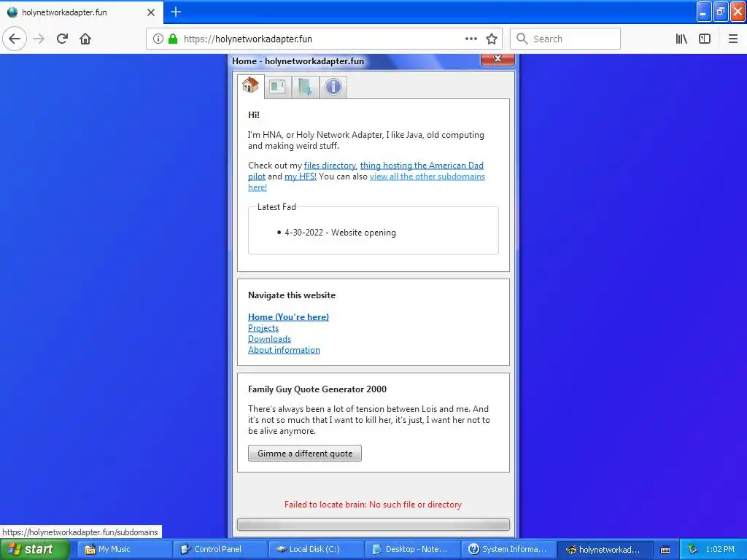
Task: Click the green padlock security icon
Action: (173, 39)
